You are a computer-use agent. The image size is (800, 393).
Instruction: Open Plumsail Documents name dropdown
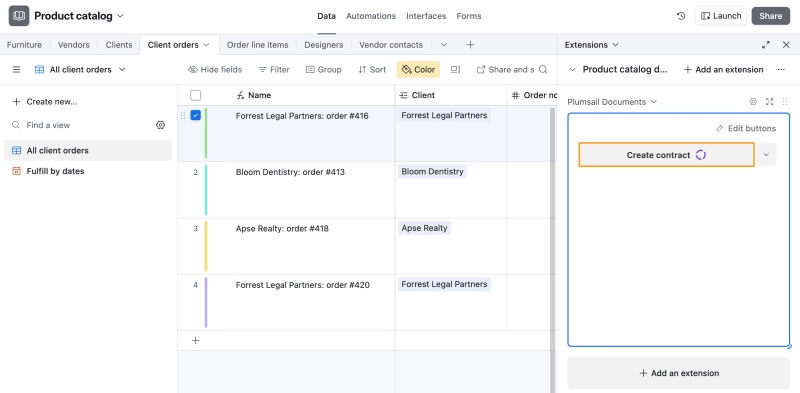(654, 102)
